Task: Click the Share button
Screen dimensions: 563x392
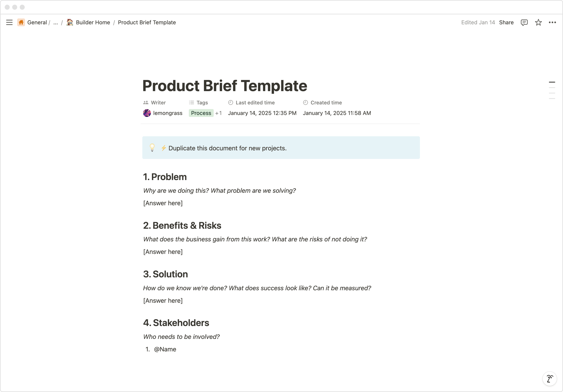Action: 506,22
